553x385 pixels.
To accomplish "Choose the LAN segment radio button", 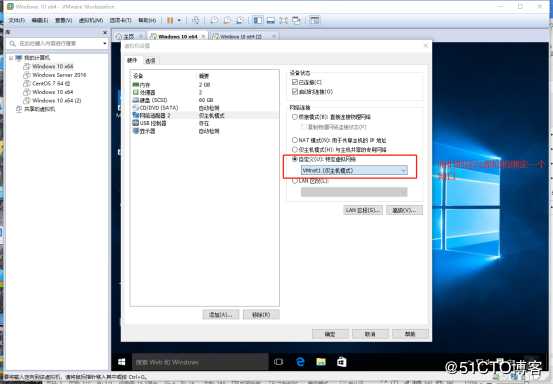I will click(x=294, y=181).
